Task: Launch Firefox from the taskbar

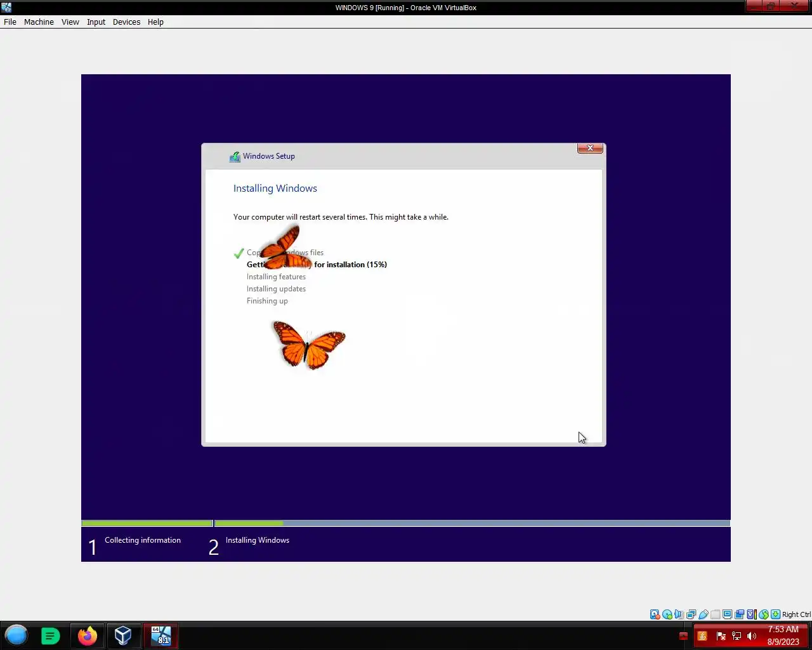Action: (88, 635)
